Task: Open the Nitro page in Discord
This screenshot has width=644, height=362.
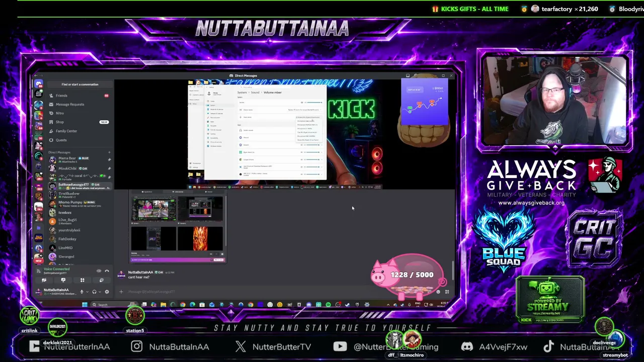Action: (x=79, y=113)
